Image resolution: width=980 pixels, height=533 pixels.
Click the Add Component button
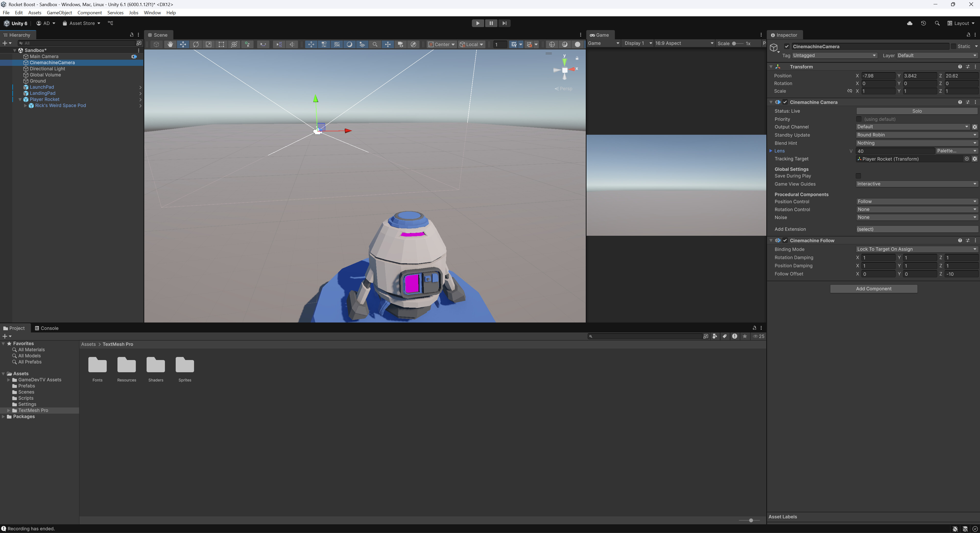tap(874, 289)
